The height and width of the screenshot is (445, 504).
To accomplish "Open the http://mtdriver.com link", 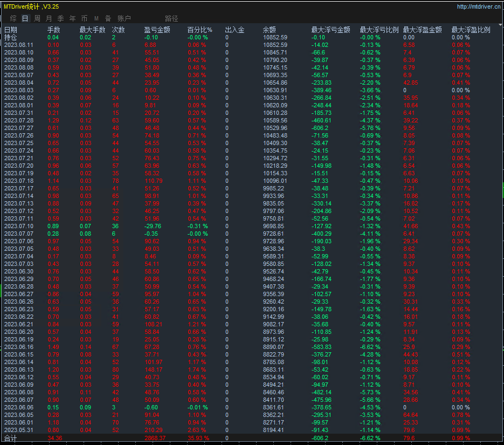I will (x=478, y=6).
